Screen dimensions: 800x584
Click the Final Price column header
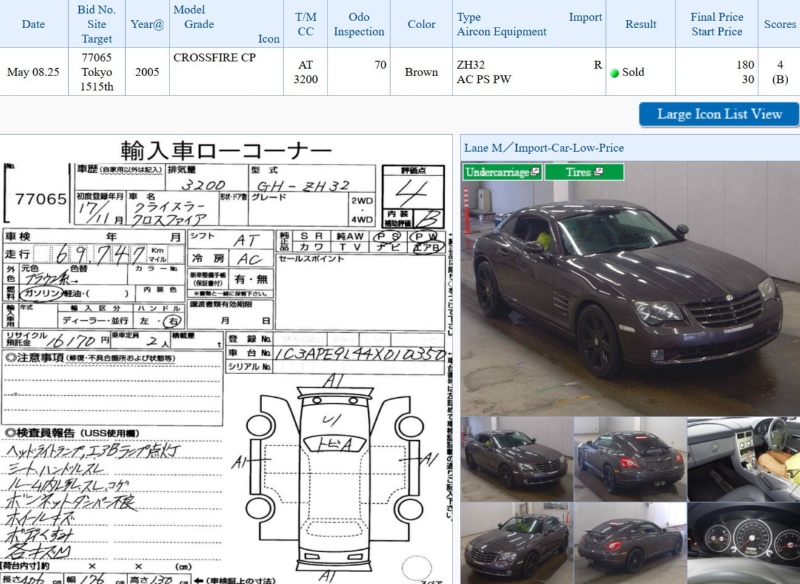(716, 24)
